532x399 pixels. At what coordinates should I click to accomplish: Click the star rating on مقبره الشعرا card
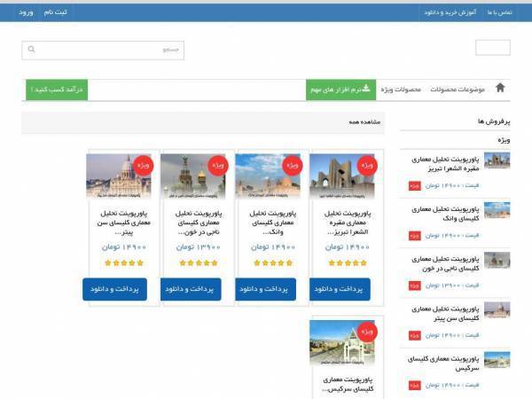click(x=348, y=263)
